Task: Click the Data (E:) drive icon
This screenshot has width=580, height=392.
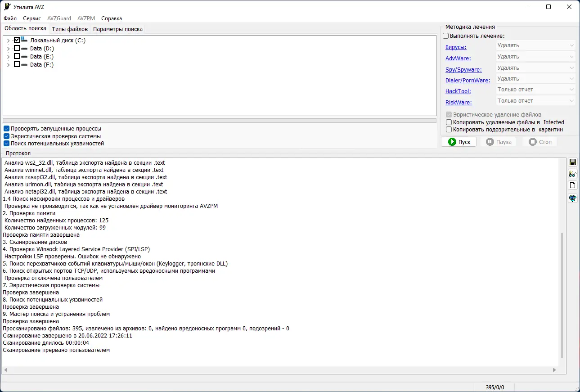Action: 24,56
